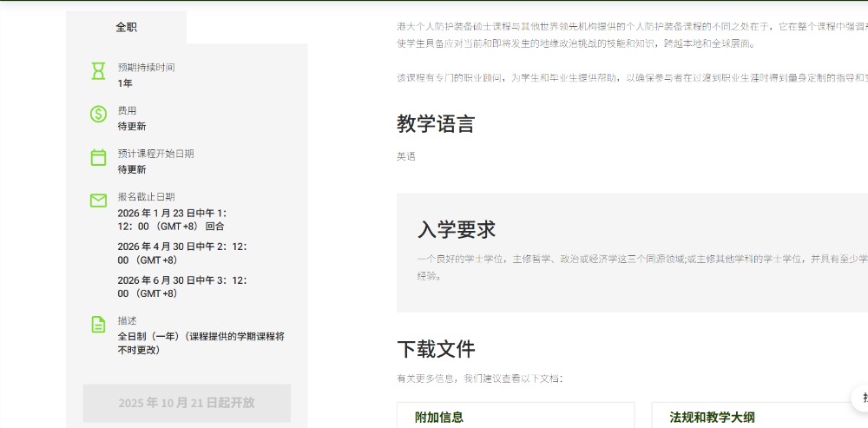The image size is (868, 428).
Task: Click the 2026年1月23日 deadline entry
Action: (x=172, y=220)
